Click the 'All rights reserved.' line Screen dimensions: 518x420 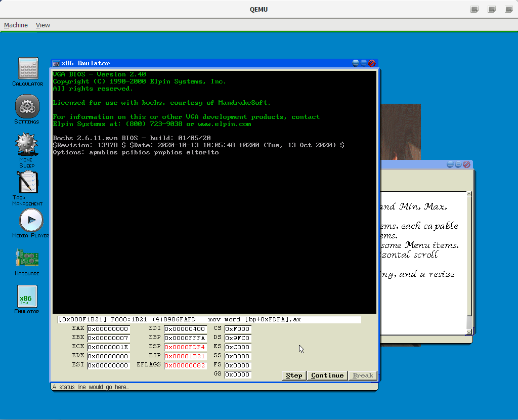(93, 89)
